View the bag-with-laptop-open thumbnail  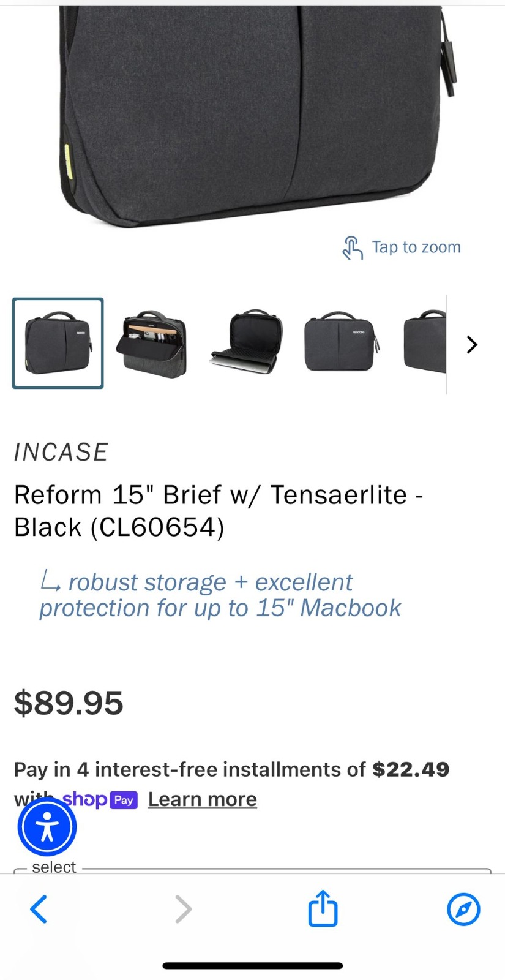(247, 344)
